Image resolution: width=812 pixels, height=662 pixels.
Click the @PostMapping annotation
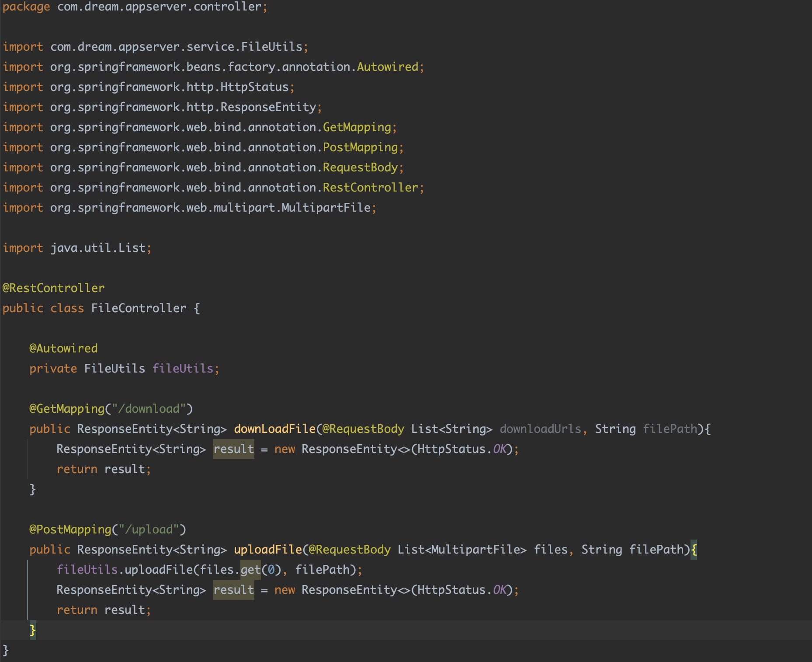pos(70,530)
